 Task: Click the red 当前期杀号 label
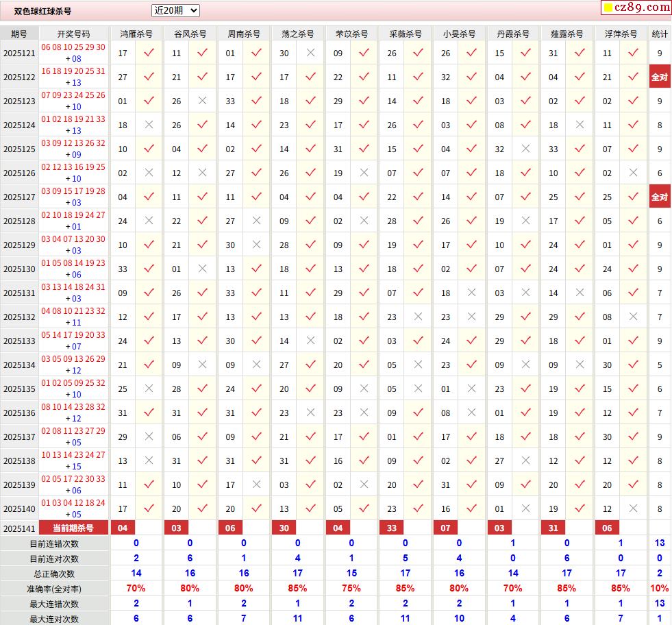[73, 528]
